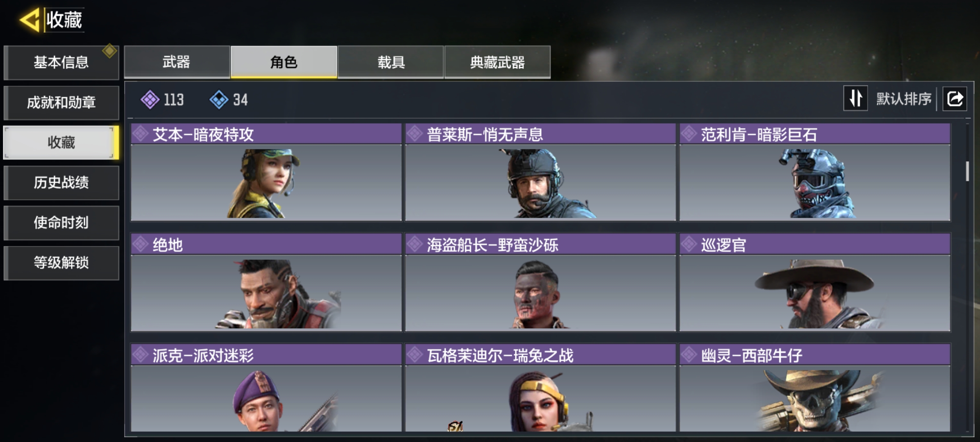
Task: Switch to the 载具 tab
Action: [391, 62]
